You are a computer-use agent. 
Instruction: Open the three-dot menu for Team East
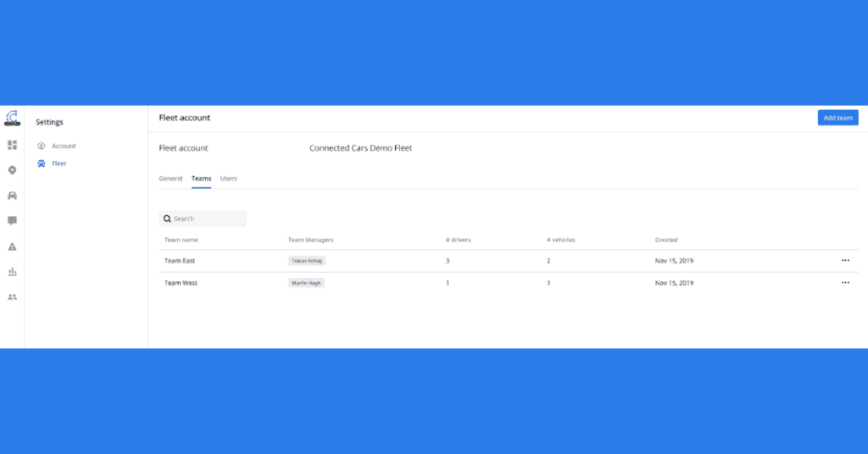pos(845,261)
